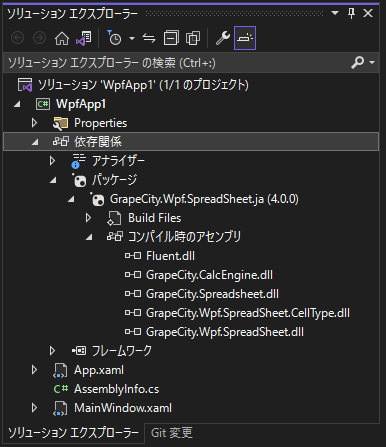
Task: Expand the App.xaml node
Action: pyautogui.click(x=34, y=370)
